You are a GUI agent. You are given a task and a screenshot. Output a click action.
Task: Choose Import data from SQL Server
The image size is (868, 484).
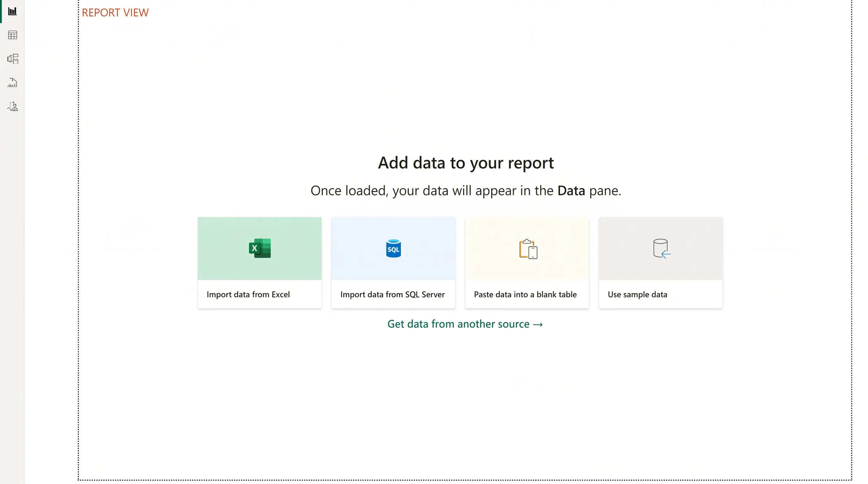click(x=393, y=262)
